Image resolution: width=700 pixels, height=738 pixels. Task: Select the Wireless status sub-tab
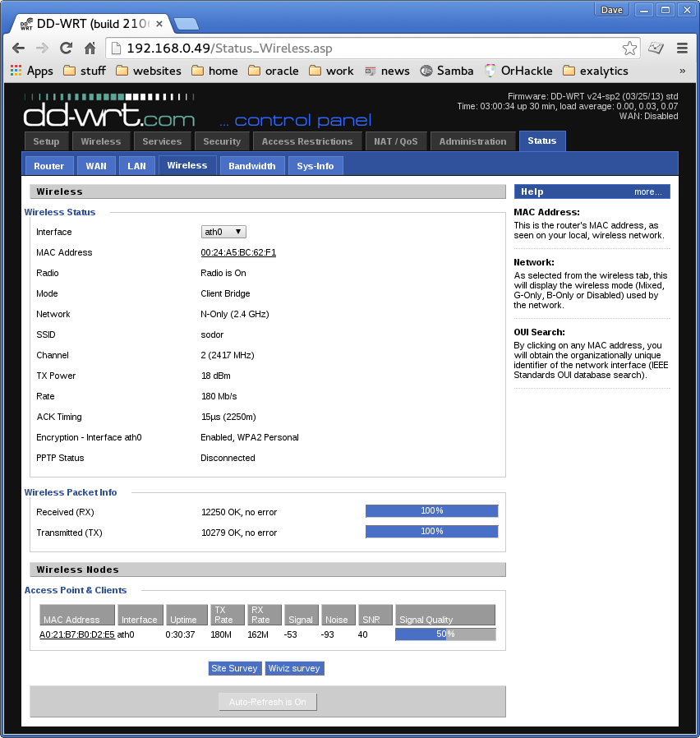[187, 165]
